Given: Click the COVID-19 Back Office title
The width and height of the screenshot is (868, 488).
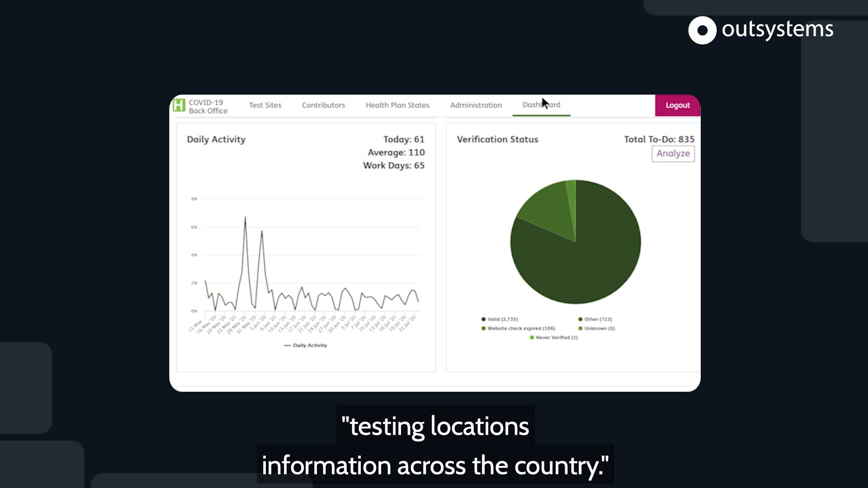Looking at the screenshot, I should [208, 107].
